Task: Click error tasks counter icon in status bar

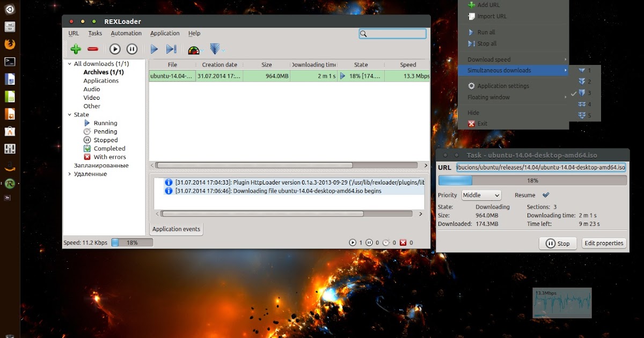Action: point(403,243)
